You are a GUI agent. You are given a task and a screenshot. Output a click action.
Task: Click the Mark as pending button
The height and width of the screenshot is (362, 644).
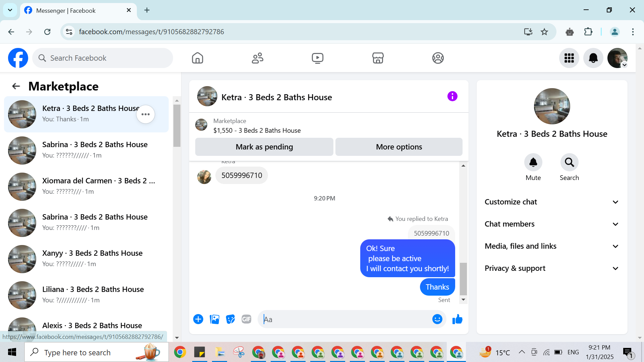click(264, 147)
